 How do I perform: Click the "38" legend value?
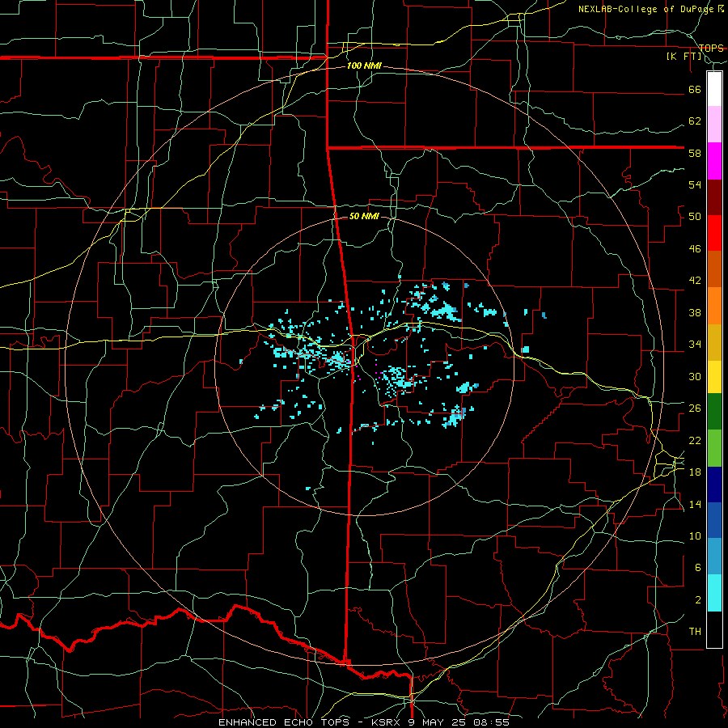[x=695, y=312]
